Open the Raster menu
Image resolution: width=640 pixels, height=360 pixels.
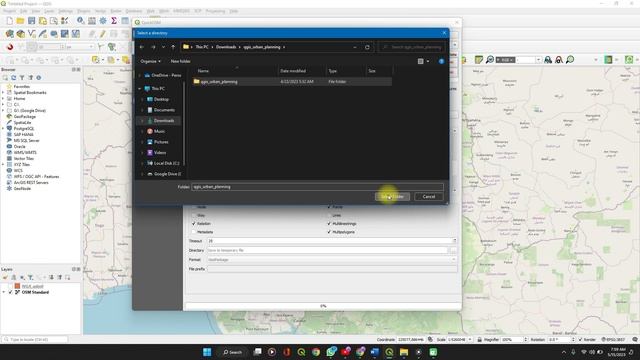pyautogui.click(x=116, y=11)
